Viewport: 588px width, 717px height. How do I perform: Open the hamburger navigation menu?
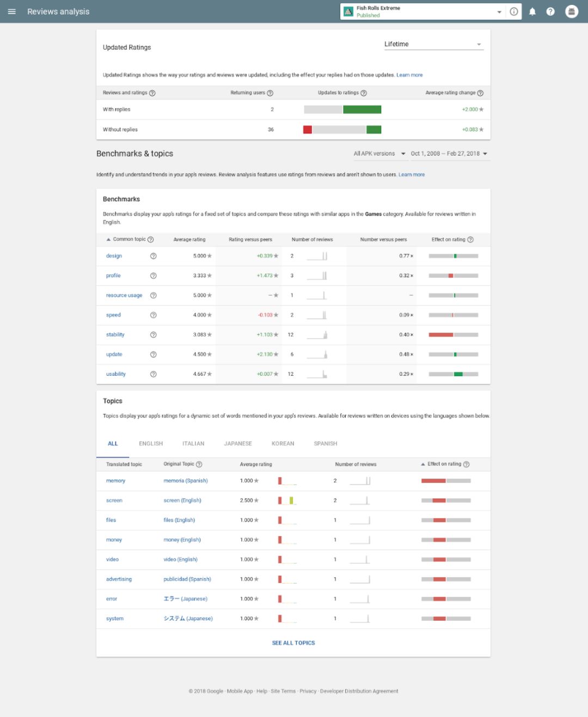11,11
